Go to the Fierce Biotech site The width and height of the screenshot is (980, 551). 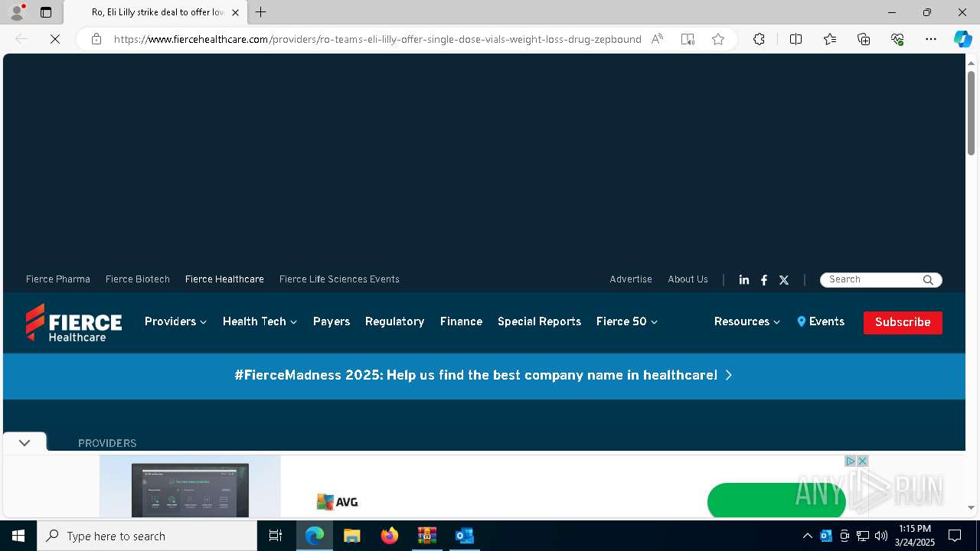tap(138, 279)
